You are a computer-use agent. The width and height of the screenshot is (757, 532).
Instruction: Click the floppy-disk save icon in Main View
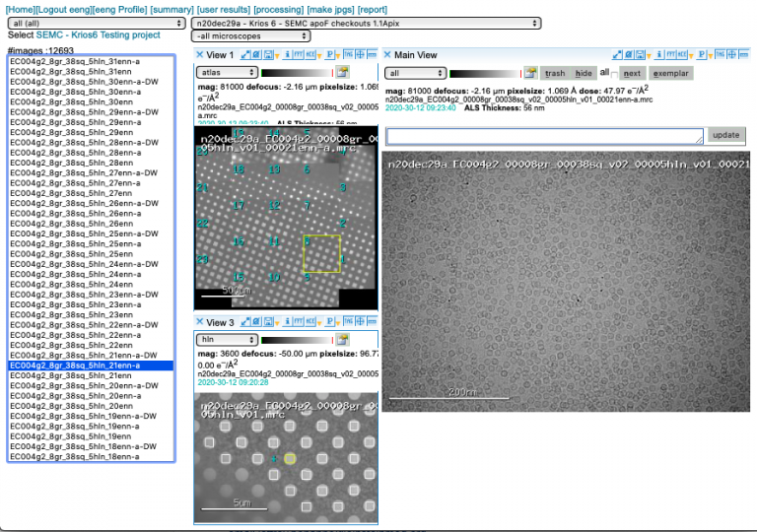pos(640,54)
